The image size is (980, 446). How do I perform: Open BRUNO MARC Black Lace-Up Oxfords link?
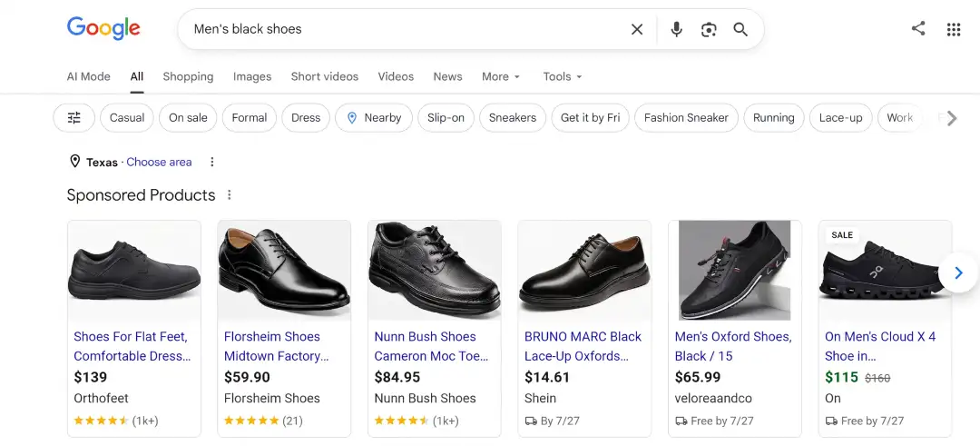click(583, 346)
